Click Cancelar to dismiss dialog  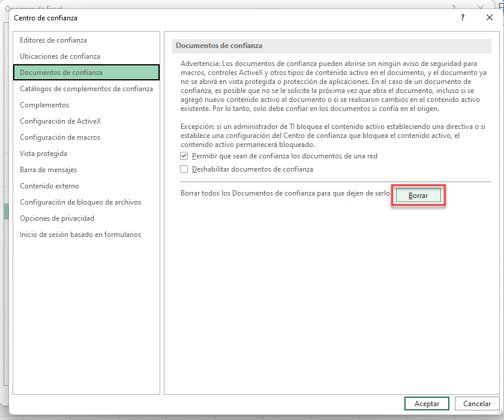[476, 404]
